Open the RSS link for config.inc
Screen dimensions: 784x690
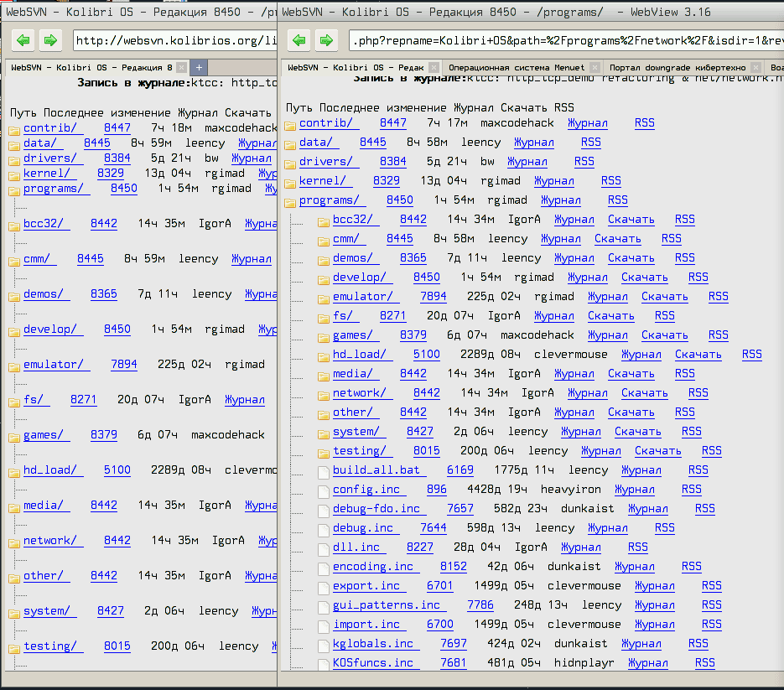point(691,489)
